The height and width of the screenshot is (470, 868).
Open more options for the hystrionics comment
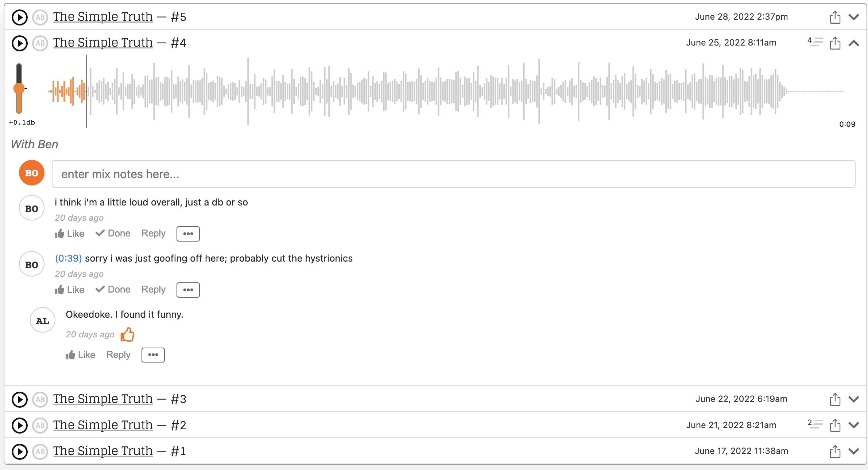tap(188, 290)
